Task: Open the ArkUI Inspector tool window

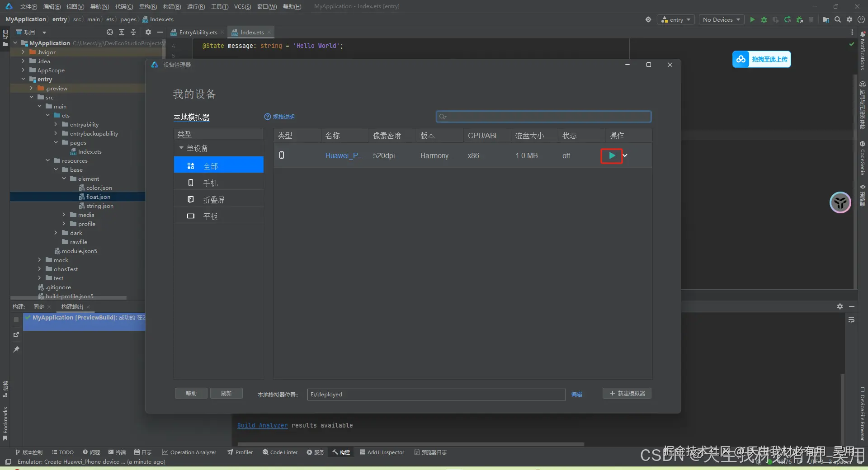Action: coord(382,452)
